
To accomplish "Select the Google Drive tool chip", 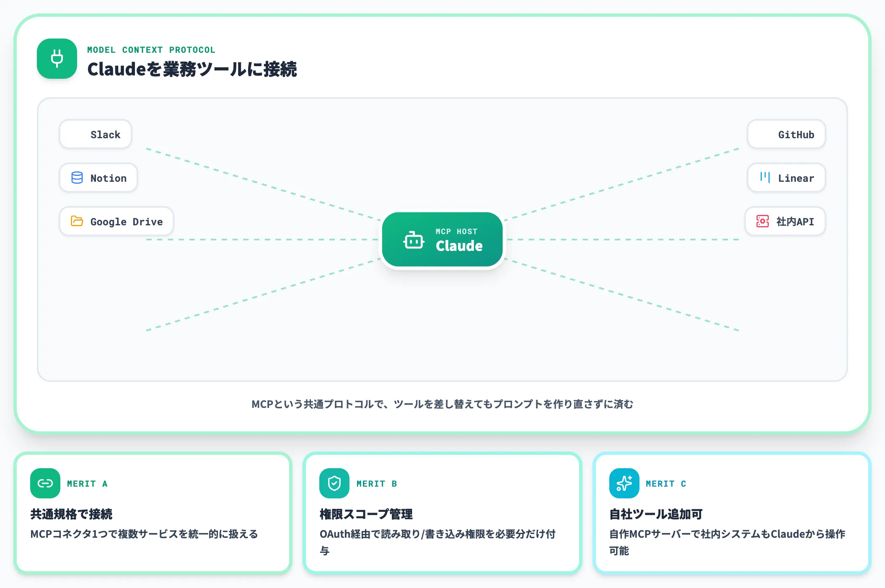I will [116, 221].
